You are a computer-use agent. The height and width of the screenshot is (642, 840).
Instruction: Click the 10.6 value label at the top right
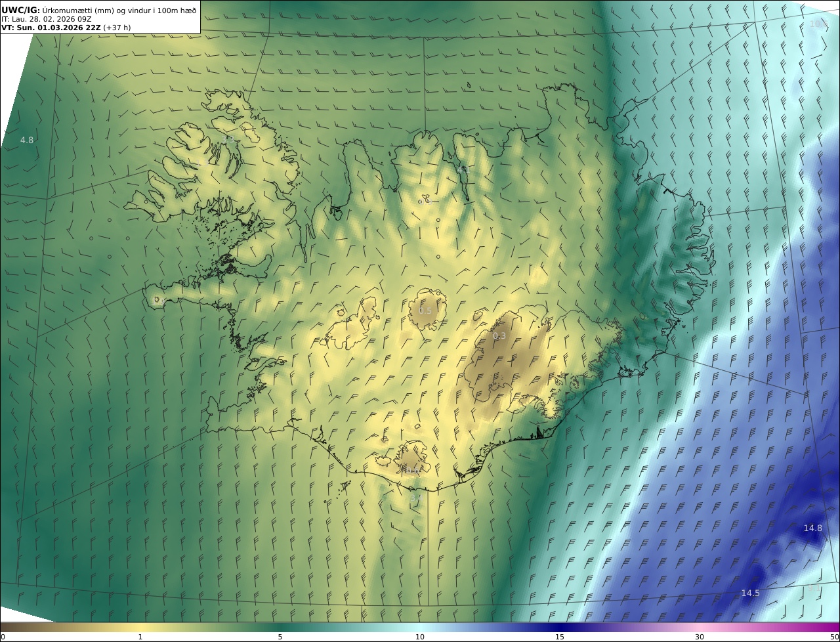[x=818, y=24]
